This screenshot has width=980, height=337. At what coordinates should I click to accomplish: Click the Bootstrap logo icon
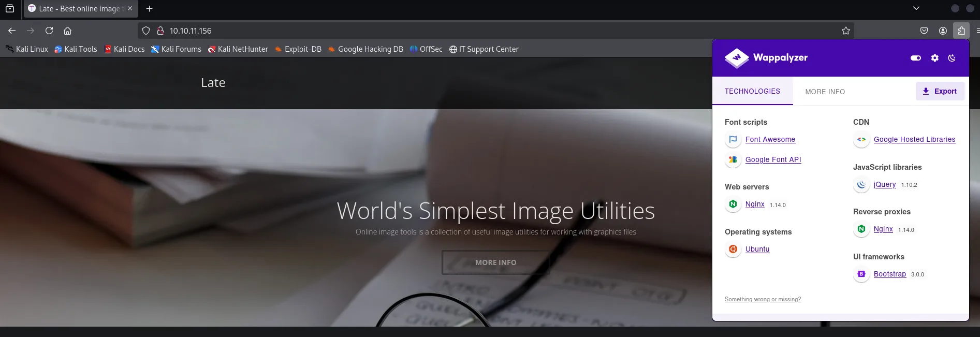click(861, 274)
